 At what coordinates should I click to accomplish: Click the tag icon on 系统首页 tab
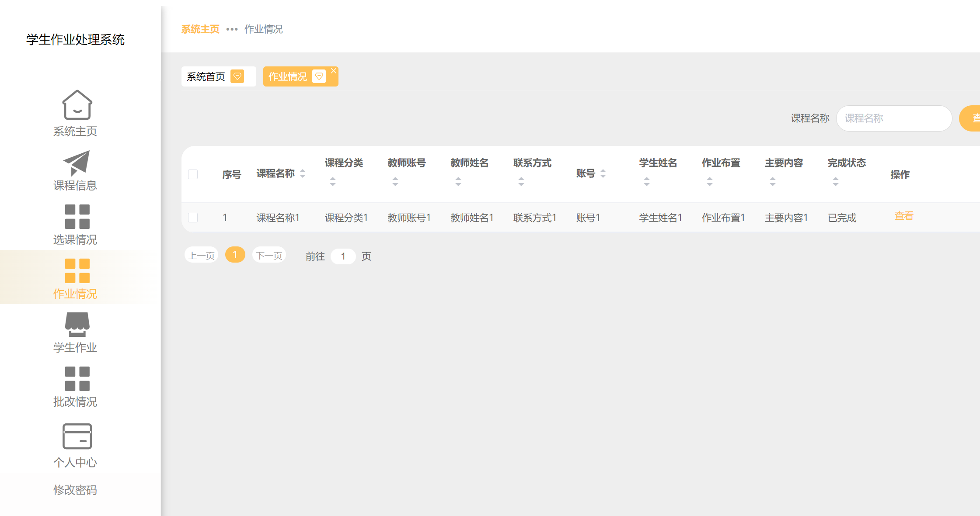tap(237, 76)
